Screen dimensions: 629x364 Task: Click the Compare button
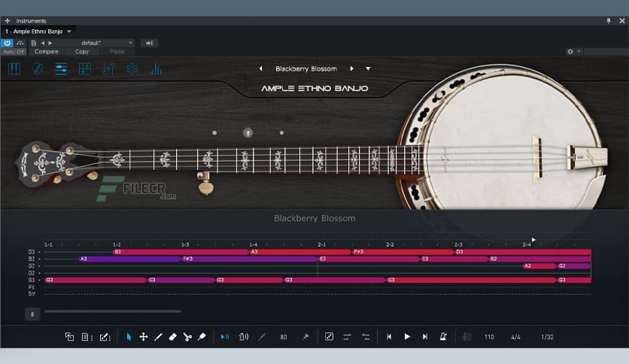coord(46,52)
